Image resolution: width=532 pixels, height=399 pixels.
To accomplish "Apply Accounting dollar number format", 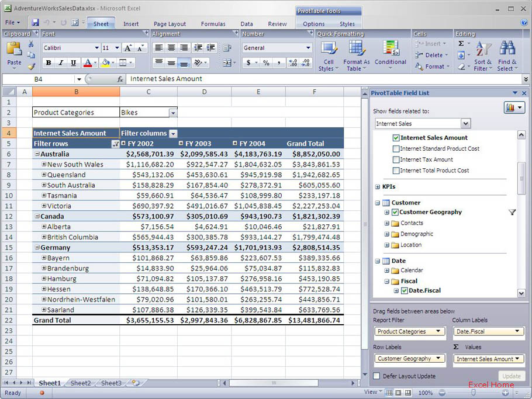I will pos(248,63).
